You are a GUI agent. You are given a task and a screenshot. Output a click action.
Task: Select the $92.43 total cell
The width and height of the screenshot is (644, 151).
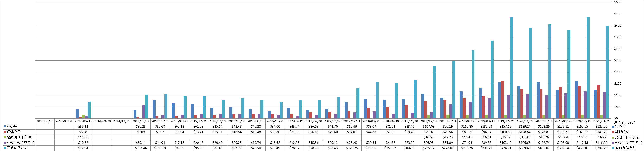click(x=332, y=148)
